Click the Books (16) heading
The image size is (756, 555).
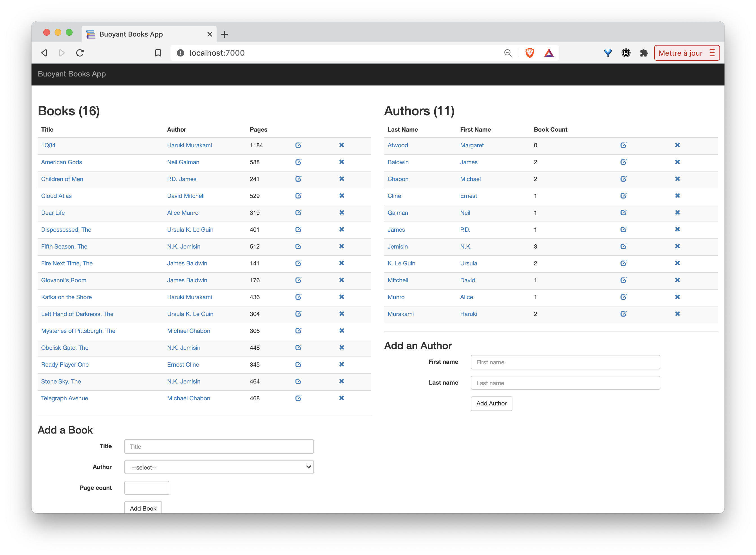click(x=69, y=111)
